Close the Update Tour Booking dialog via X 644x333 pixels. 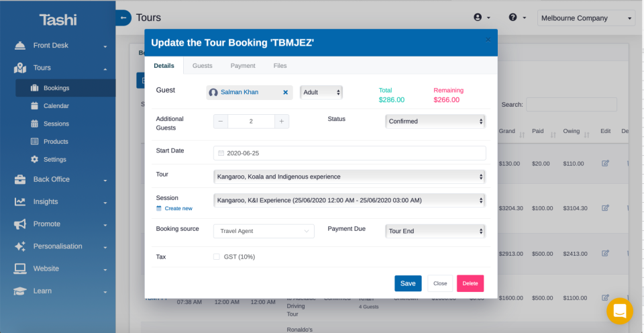click(x=488, y=40)
